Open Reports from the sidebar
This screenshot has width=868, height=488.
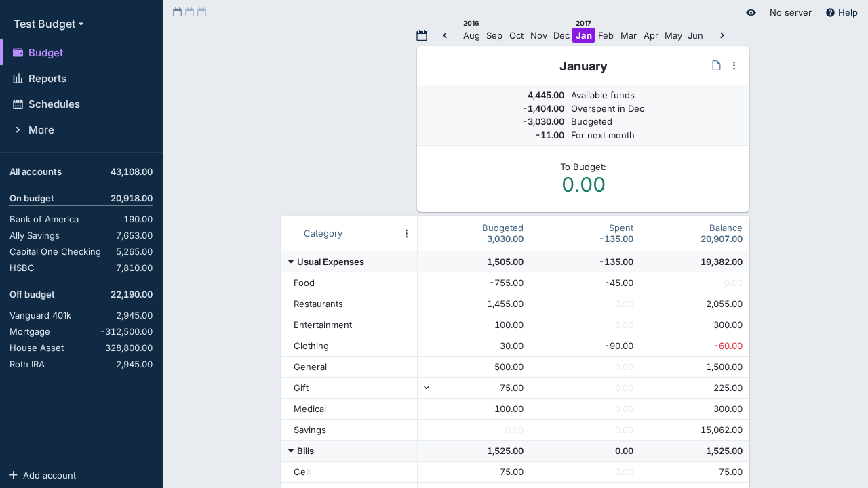click(x=47, y=79)
